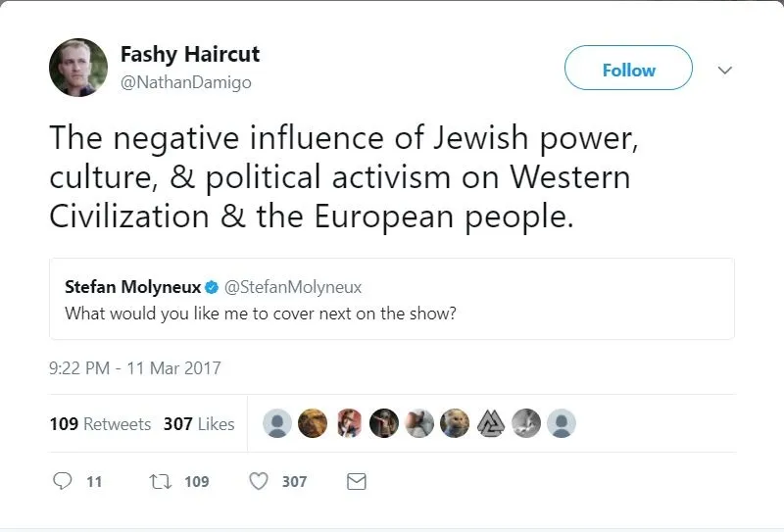Click the envelope direct message icon
Screen dimensions: 784x532
point(357,481)
